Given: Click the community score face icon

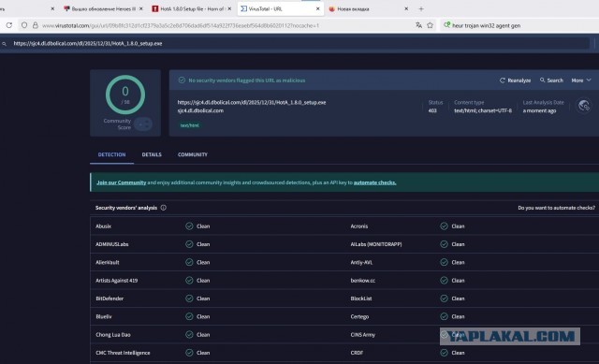Looking at the screenshot, I should click(x=143, y=124).
